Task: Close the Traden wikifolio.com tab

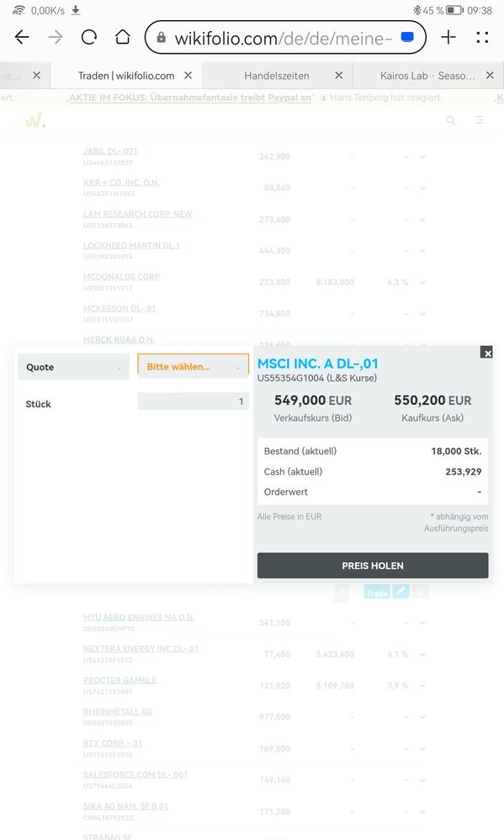Action: point(188,76)
